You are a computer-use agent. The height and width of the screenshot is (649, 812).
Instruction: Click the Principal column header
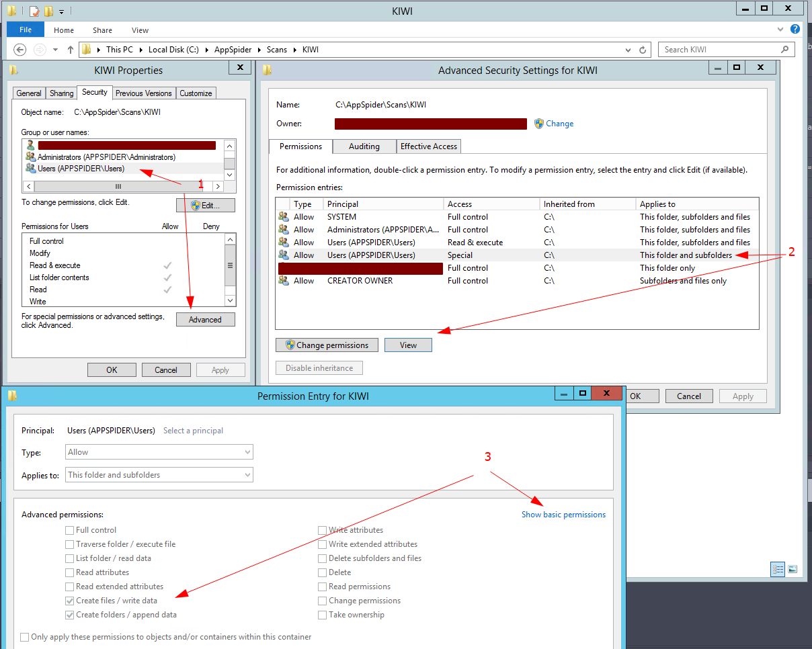pyautogui.click(x=384, y=204)
